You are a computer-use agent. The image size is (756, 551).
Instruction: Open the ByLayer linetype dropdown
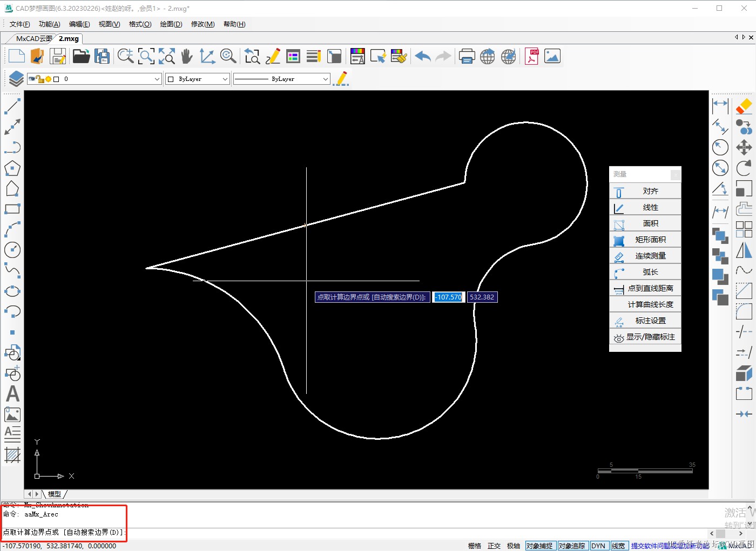pyautogui.click(x=281, y=79)
